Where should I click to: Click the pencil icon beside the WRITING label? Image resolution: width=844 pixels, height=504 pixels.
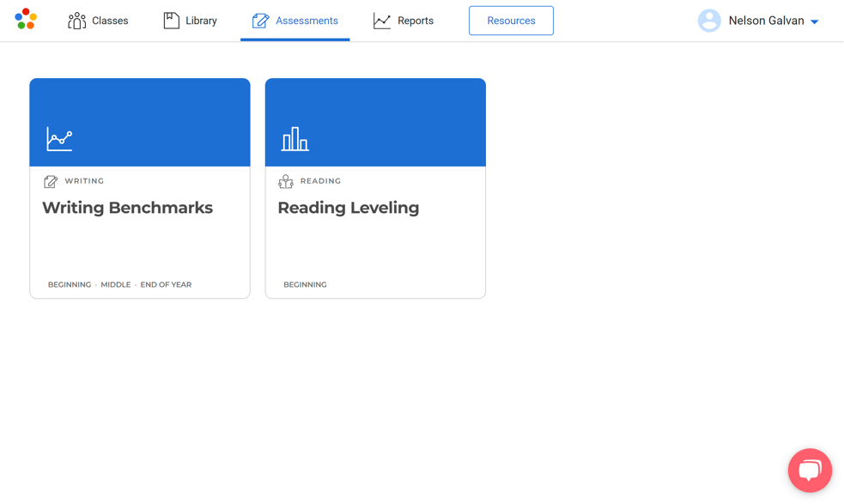pos(50,181)
